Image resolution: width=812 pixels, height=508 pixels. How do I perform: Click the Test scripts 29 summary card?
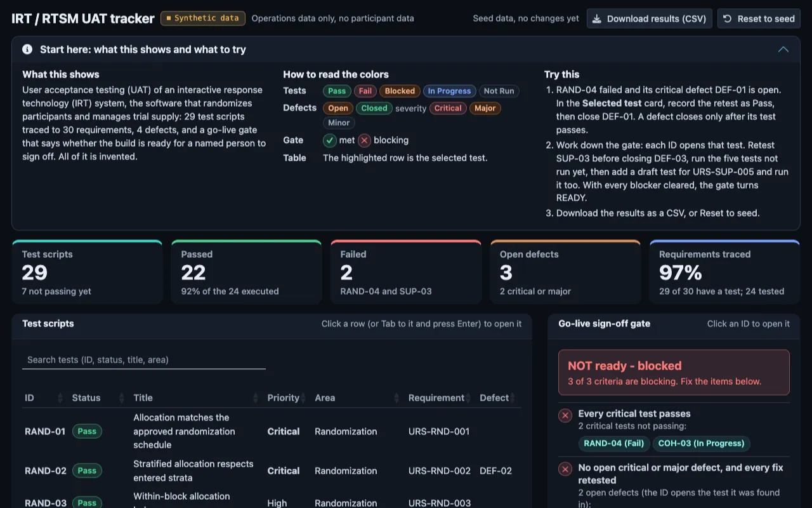point(87,272)
